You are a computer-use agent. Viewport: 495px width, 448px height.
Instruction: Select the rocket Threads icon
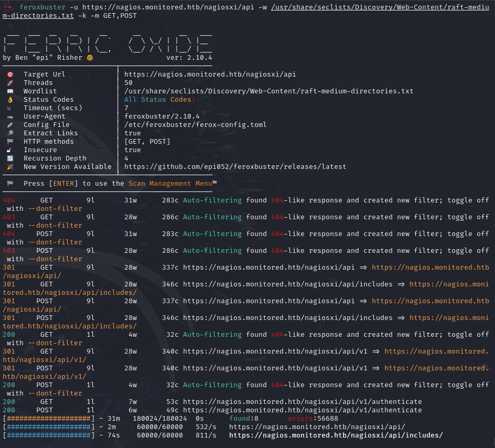[x=9, y=82]
